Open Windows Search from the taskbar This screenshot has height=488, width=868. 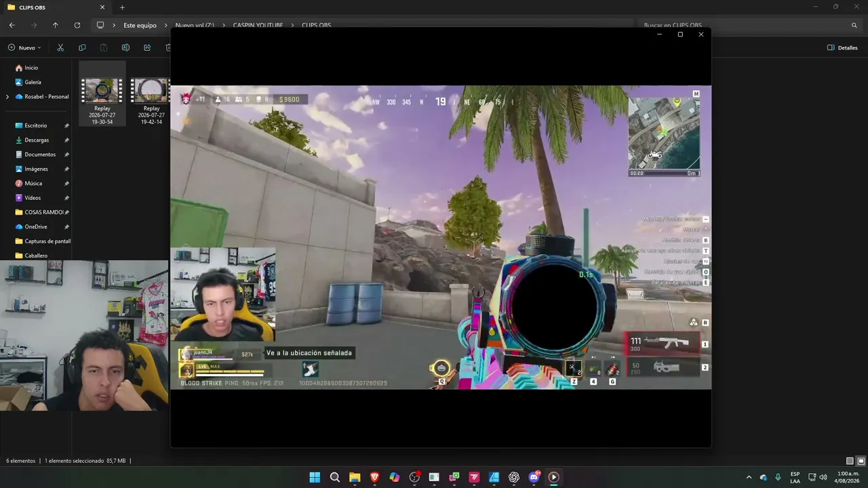pos(335,477)
